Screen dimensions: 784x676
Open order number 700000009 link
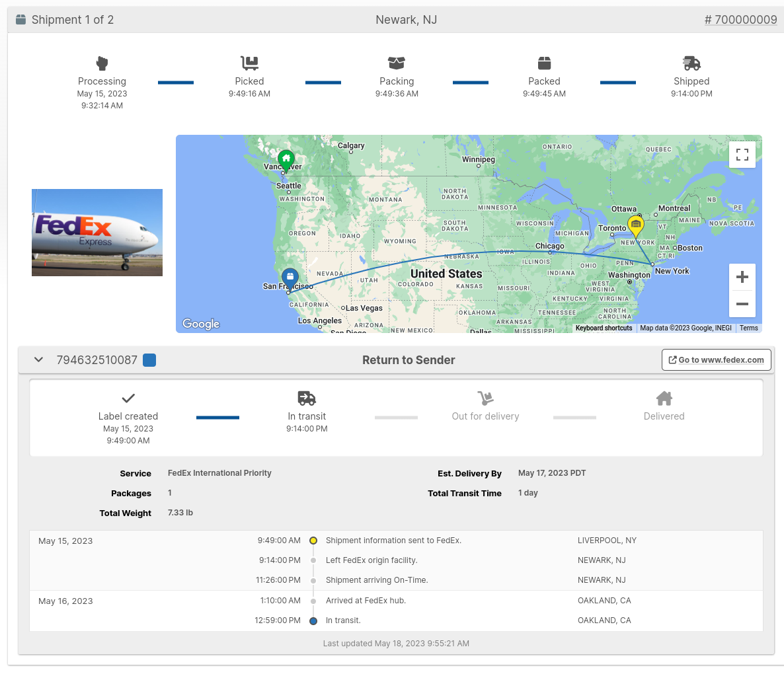pos(740,20)
